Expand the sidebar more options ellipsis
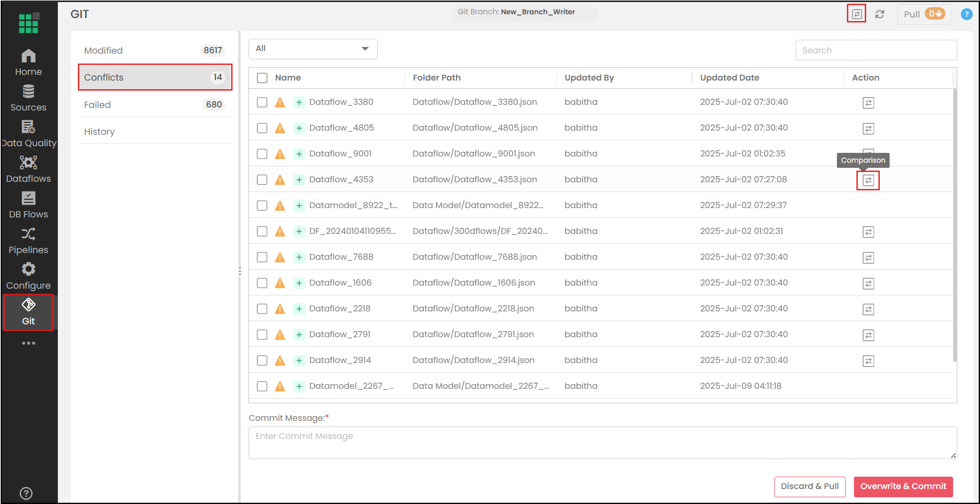 coord(28,343)
